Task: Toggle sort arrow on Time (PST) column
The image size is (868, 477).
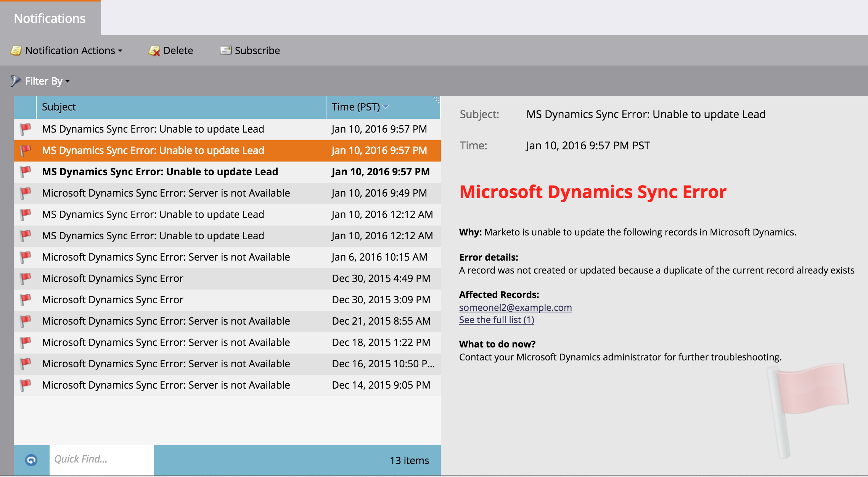Action: (x=386, y=107)
